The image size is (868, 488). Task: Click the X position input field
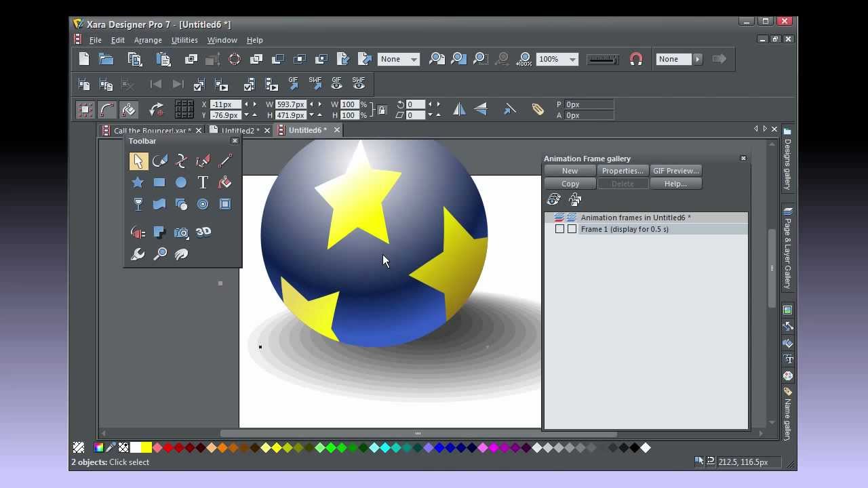[225, 104]
